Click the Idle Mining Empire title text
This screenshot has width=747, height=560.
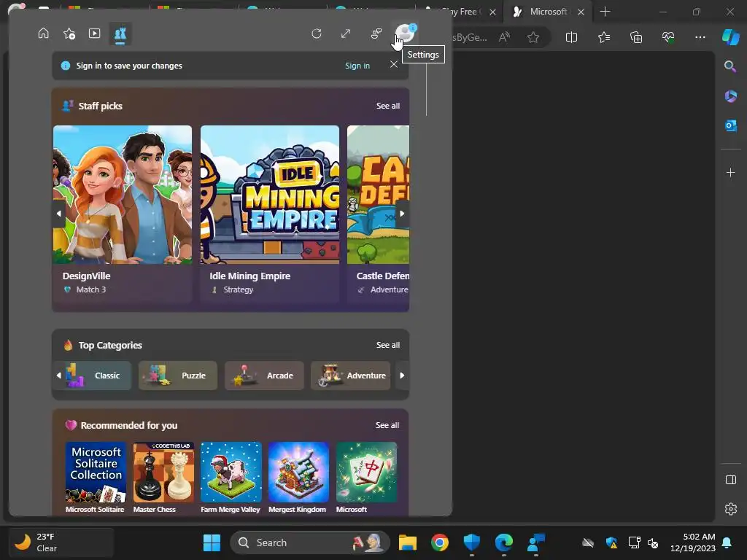(x=249, y=276)
